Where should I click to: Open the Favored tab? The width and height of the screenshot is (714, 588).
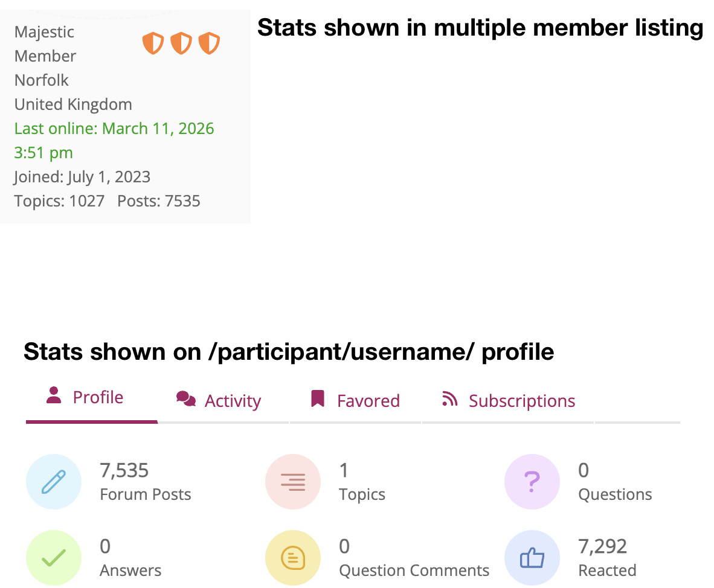[x=355, y=401]
